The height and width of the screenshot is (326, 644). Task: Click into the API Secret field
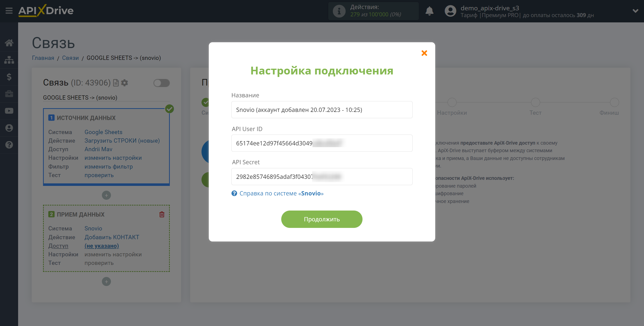[x=322, y=177]
